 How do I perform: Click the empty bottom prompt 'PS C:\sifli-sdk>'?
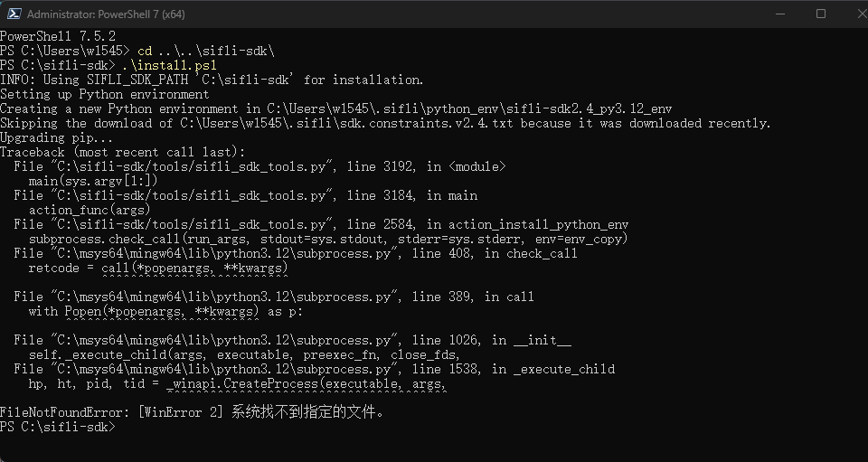coord(58,427)
